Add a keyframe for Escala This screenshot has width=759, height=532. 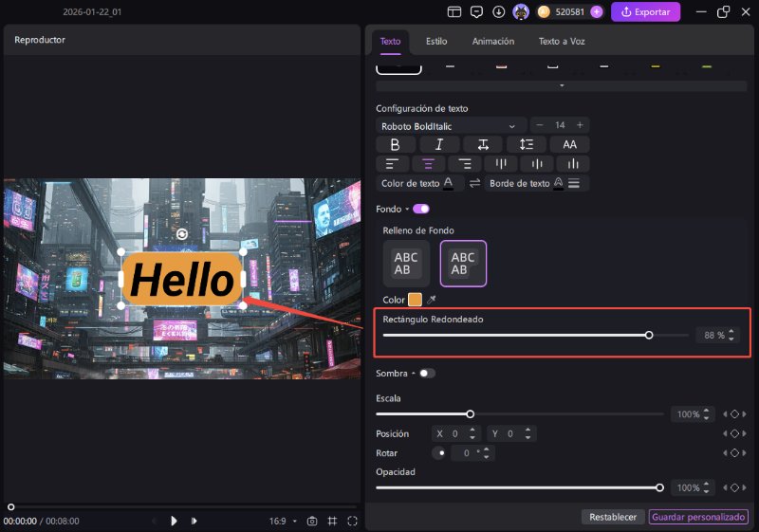[733, 414]
